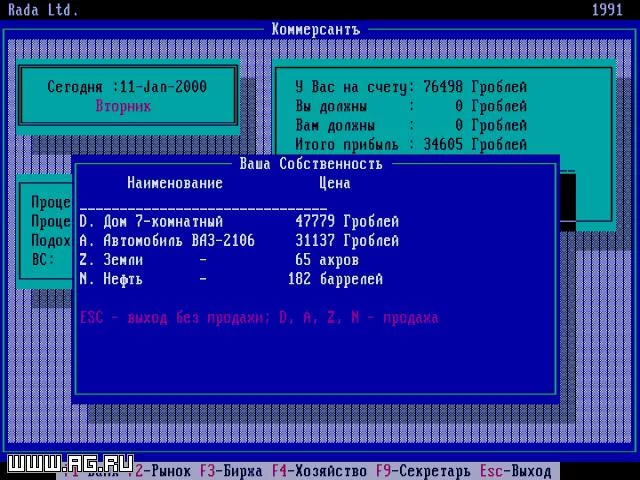Screen dimensions: 640x480
Task: Select the Нефть 182 баррелей row
Action: point(231,279)
